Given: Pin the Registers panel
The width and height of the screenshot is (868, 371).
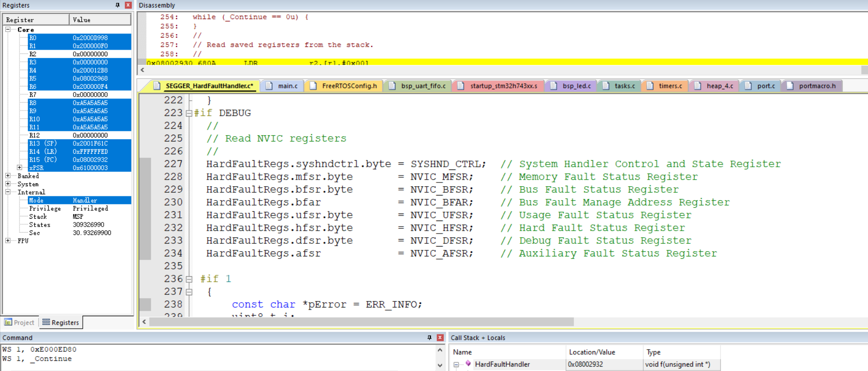Looking at the screenshot, I should click(118, 5).
